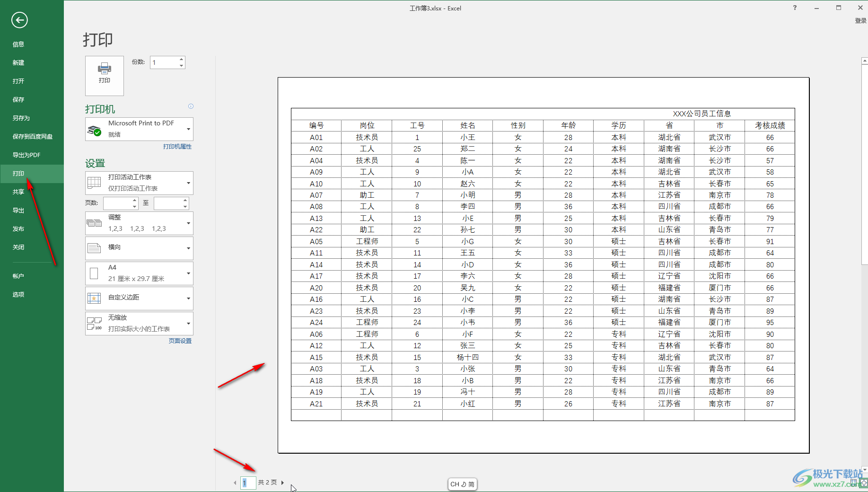868x492 pixels.
Task: Select 打开 in the backstage sidebar
Action: coord(32,81)
